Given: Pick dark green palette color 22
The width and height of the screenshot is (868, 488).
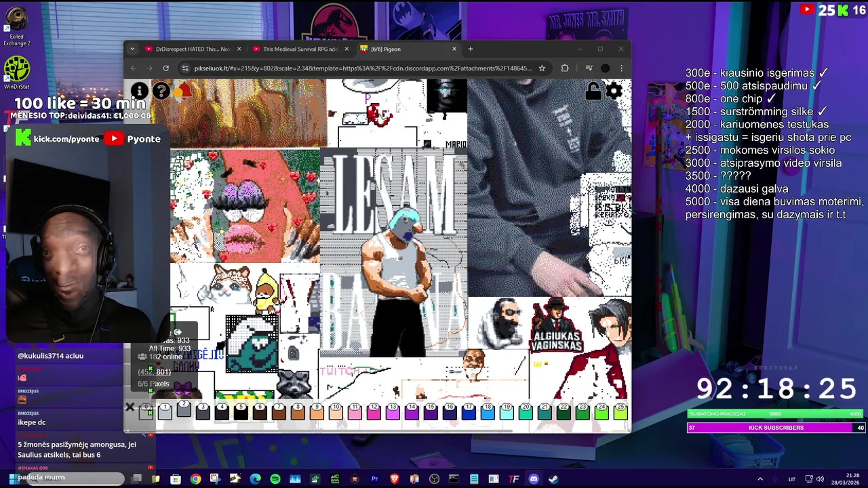Looking at the screenshot, I should pyautogui.click(x=564, y=411).
